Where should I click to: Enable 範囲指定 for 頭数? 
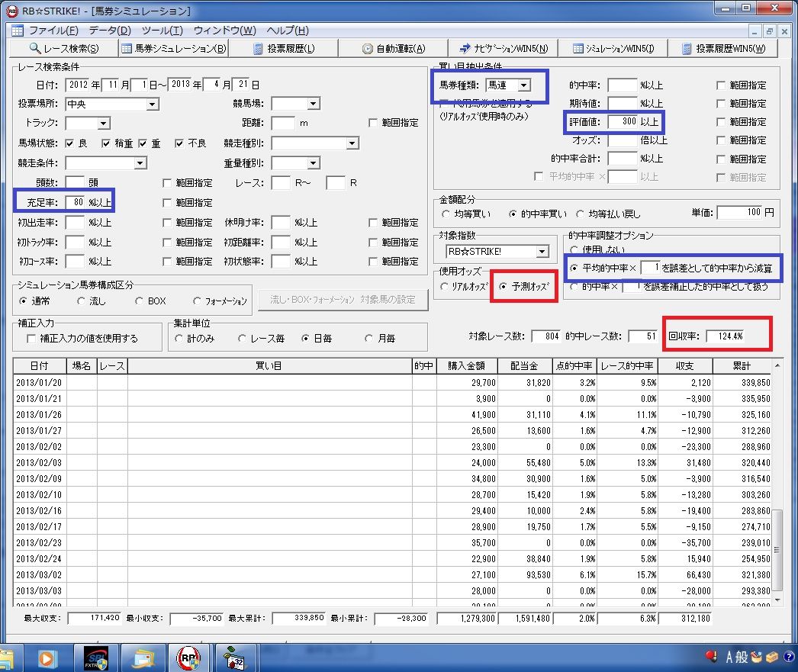(x=167, y=182)
